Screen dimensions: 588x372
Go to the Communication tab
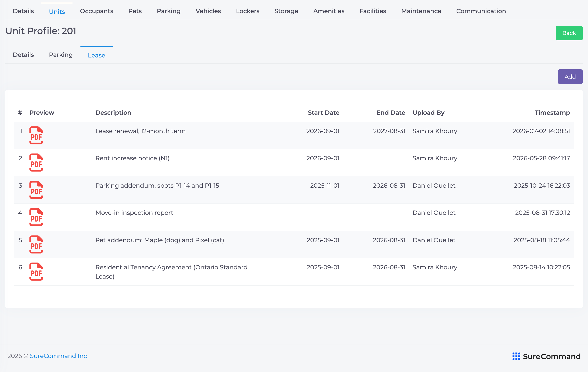click(x=481, y=11)
